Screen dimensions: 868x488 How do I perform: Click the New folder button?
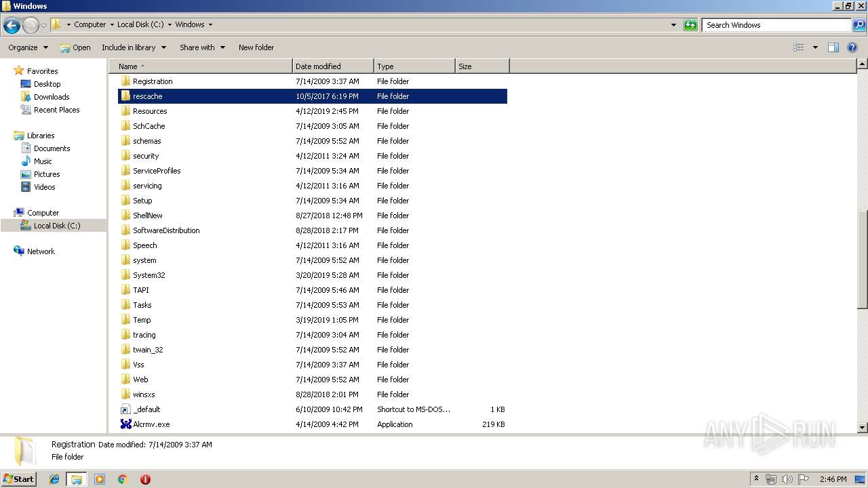pyautogui.click(x=256, y=47)
